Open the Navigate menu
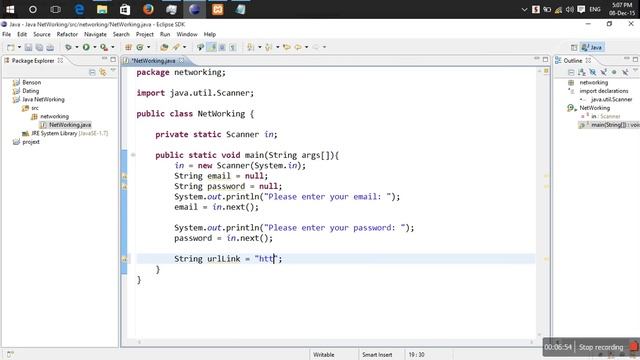Viewport: 640px width, 360px height. (95, 34)
